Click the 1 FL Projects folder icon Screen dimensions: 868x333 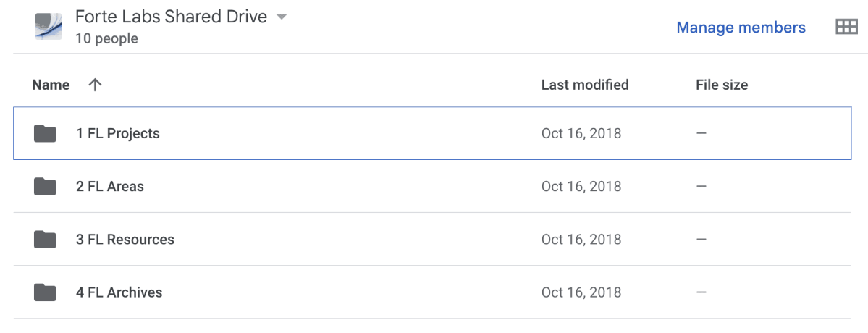45,133
